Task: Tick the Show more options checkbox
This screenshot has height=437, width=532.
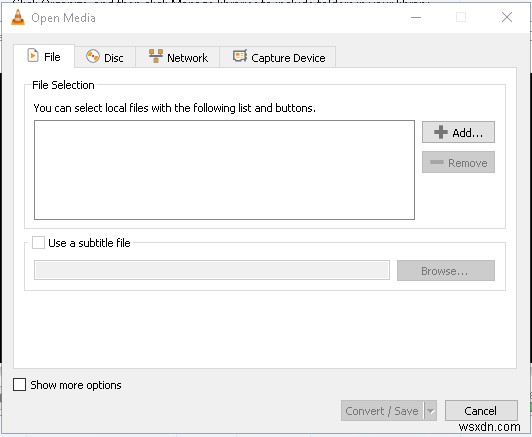Action: click(x=19, y=385)
